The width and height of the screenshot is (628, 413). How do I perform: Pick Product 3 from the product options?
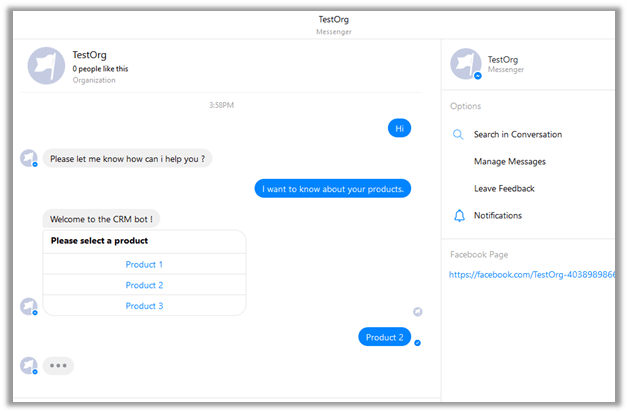[x=144, y=306]
